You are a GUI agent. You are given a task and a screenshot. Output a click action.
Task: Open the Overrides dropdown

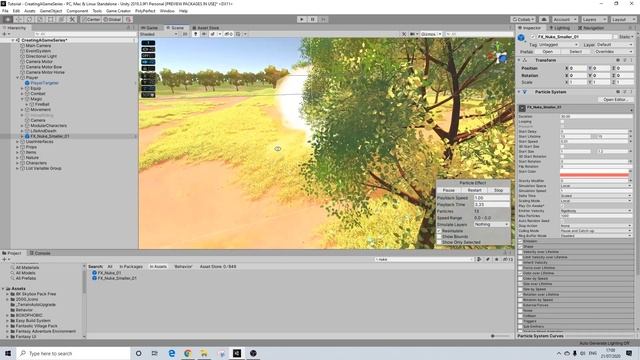coord(613,52)
